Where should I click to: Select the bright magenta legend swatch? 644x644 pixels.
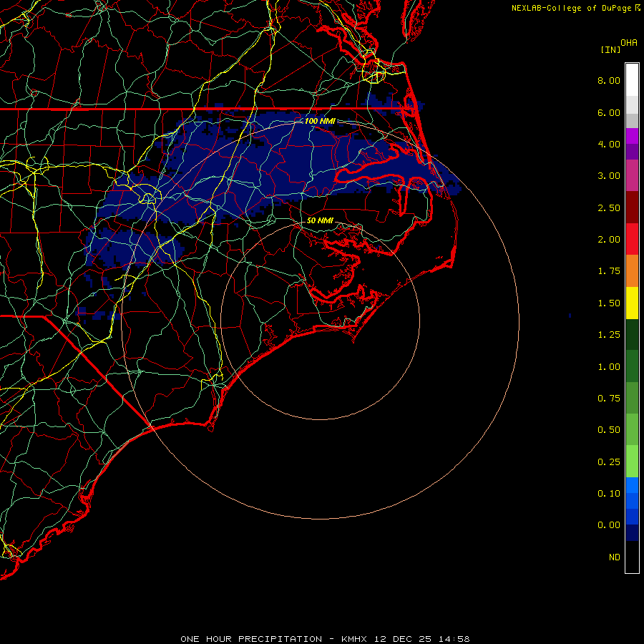[x=632, y=136]
